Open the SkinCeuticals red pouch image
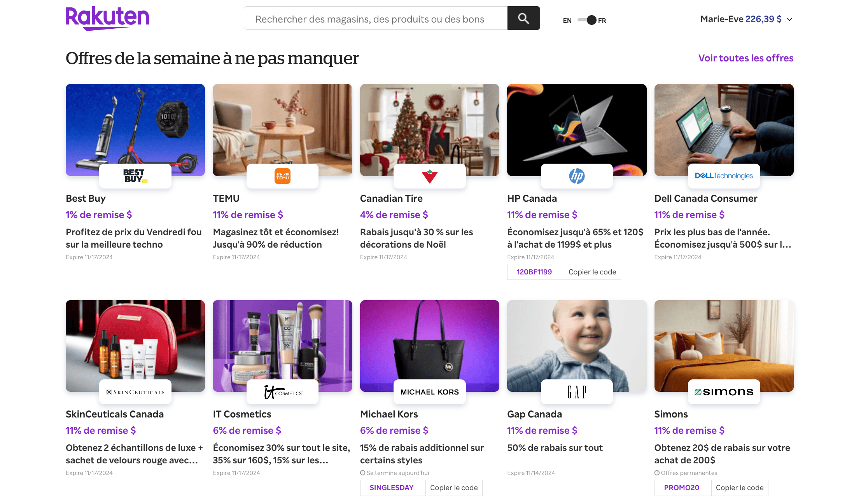Image resolution: width=868 pixels, height=503 pixels. [x=135, y=346]
